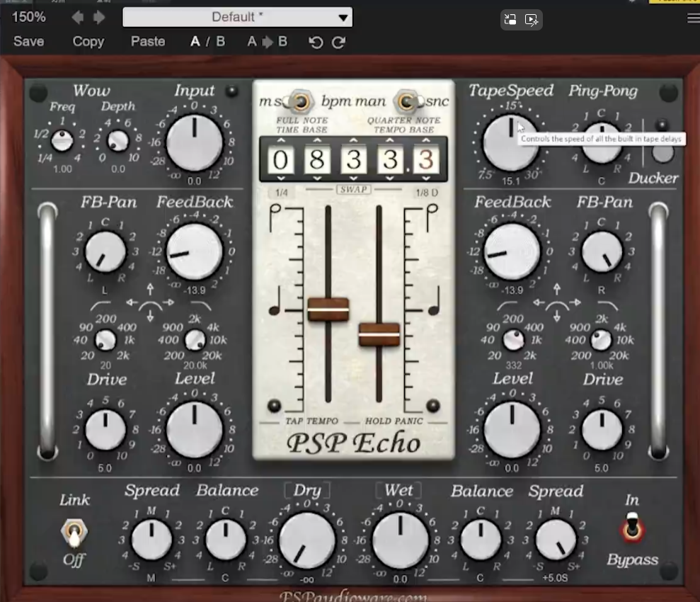
Task: Click the high-pass curve icon in left delay section
Action: [101, 306]
